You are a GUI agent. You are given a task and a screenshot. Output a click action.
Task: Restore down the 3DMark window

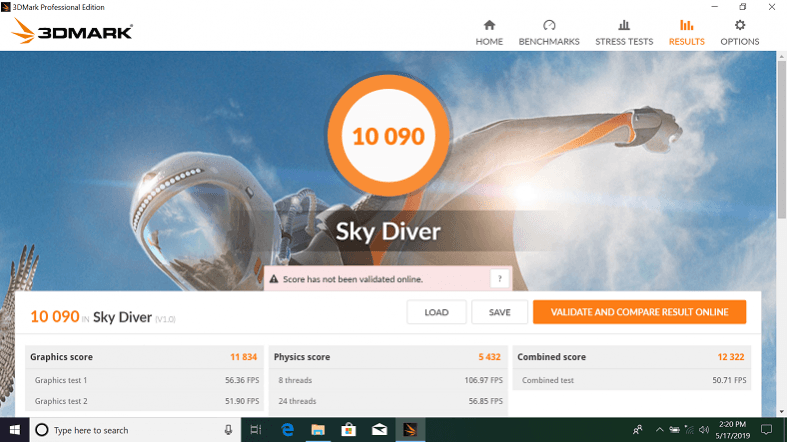click(743, 7)
